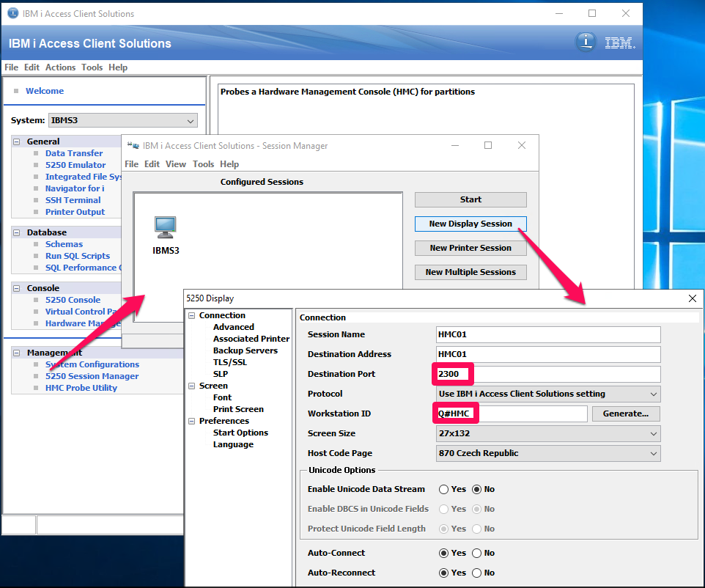The height and width of the screenshot is (588, 705).
Task: Open the Protocol dropdown
Action: click(x=654, y=394)
